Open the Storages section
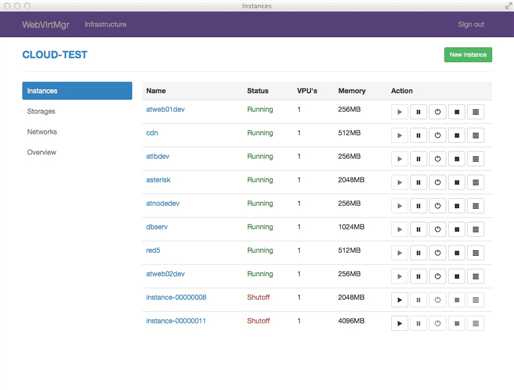514x390 pixels. [x=41, y=111]
